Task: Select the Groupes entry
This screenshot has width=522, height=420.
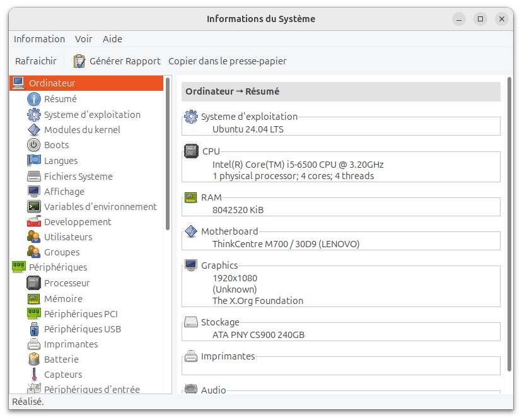Action: tap(62, 252)
